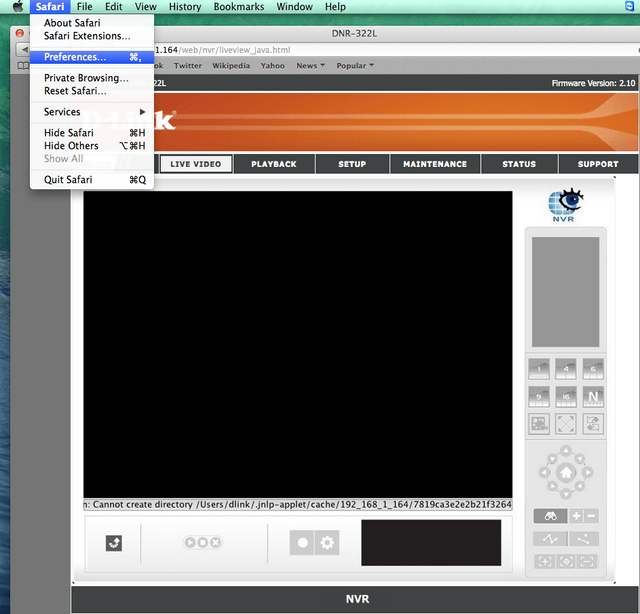Viewport: 640px width, 614px height.
Task: Click the camera sequence swap icon
Action: 593,424
